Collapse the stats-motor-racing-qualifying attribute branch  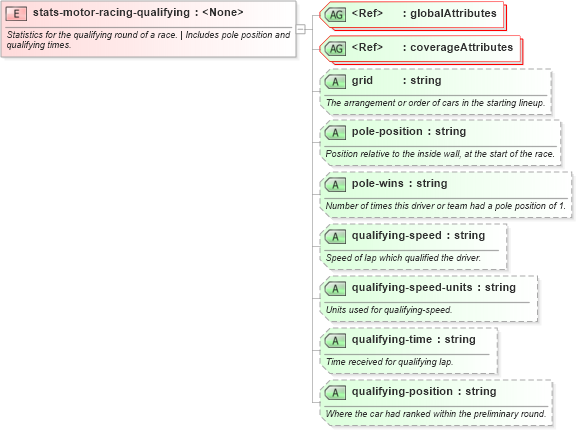(x=300, y=29)
